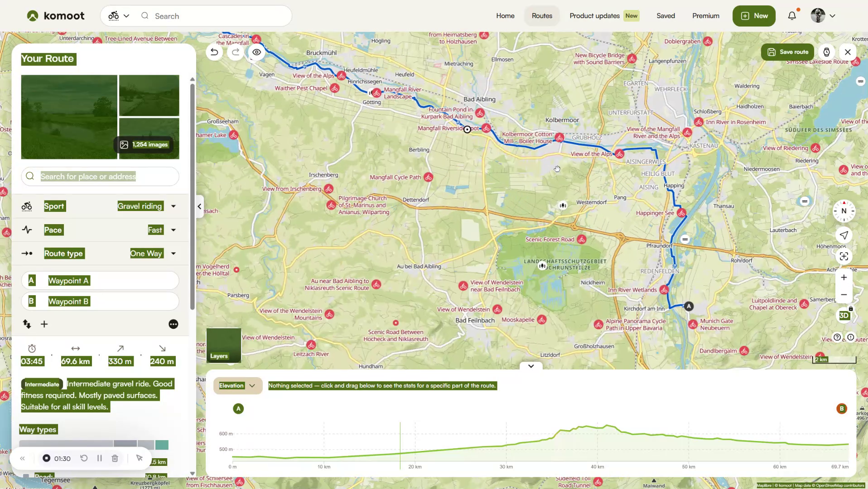868x489 pixels.
Task: Change the Pace from Fast
Action: pos(173,230)
